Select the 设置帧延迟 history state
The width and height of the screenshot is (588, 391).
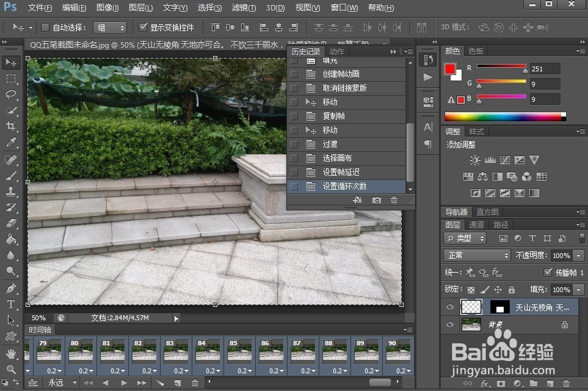[x=346, y=172]
